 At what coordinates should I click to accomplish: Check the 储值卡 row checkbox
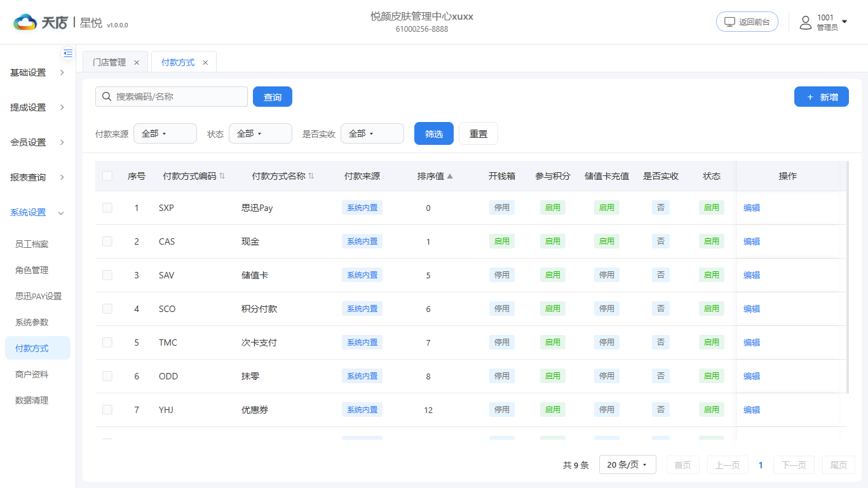[107, 275]
